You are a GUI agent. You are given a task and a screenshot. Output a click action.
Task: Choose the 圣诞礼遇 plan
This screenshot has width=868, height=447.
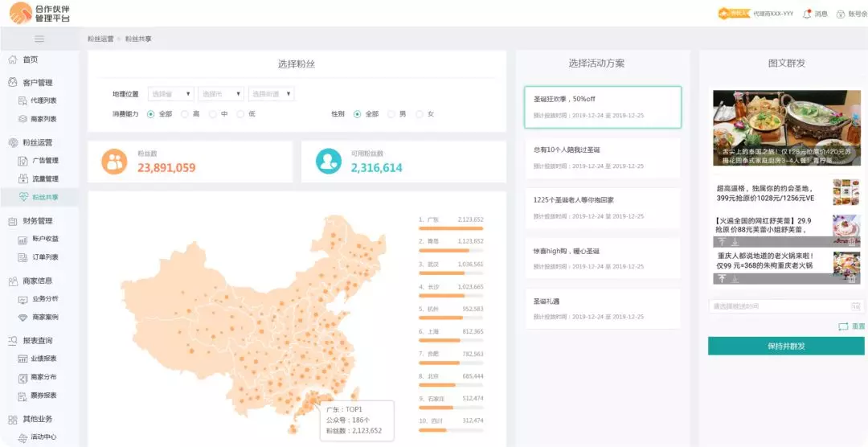tap(603, 309)
